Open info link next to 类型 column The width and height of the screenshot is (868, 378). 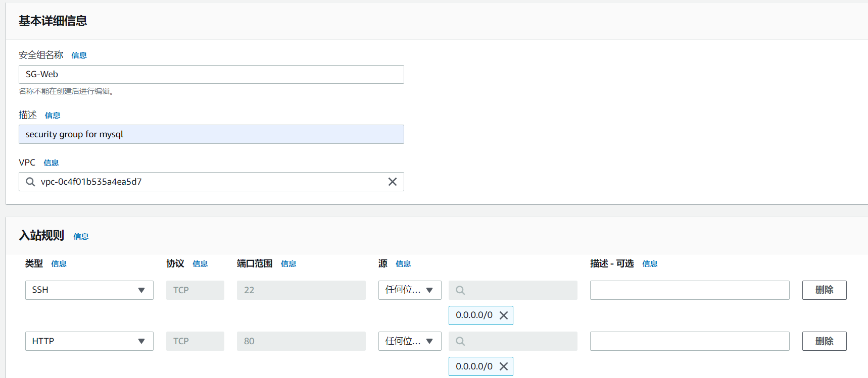tap(59, 264)
